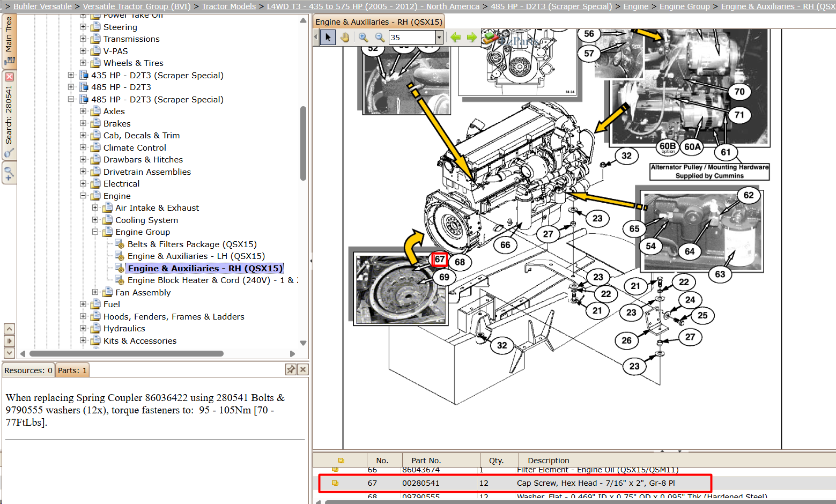Image resolution: width=836 pixels, height=504 pixels.
Task: Zoom out of the diagram
Action: click(x=380, y=37)
